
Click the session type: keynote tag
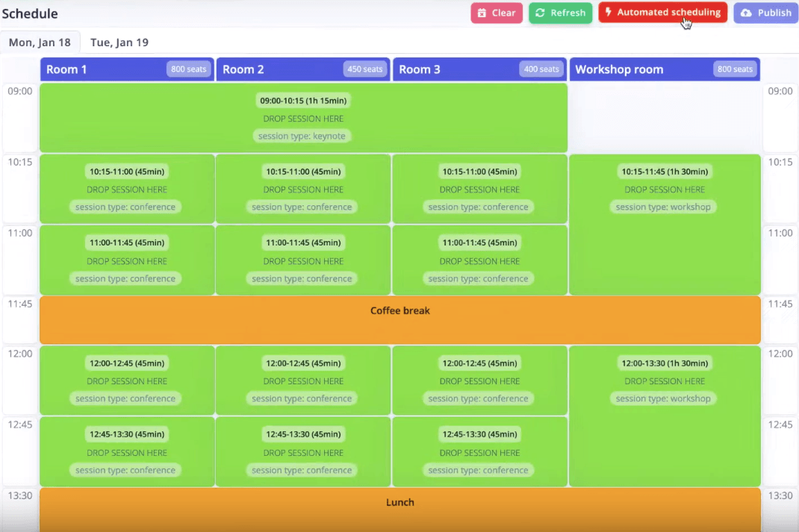tap(302, 136)
